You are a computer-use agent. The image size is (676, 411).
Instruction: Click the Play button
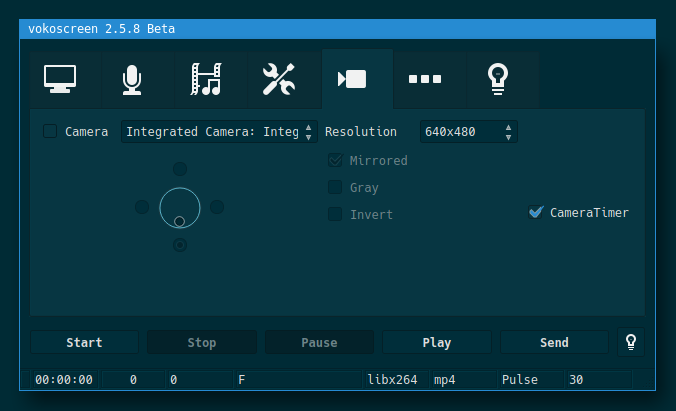[x=436, y=343]
